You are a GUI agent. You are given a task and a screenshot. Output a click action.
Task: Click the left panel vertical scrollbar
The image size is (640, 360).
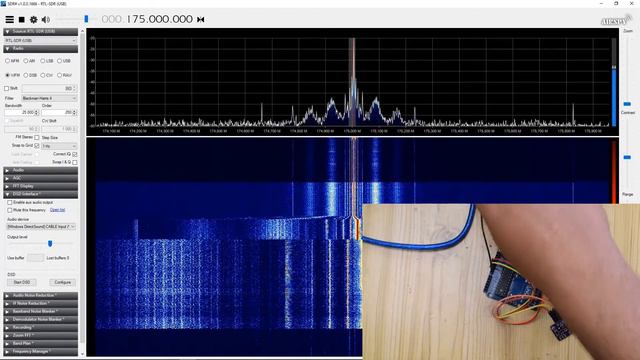(x=82, y=192)
